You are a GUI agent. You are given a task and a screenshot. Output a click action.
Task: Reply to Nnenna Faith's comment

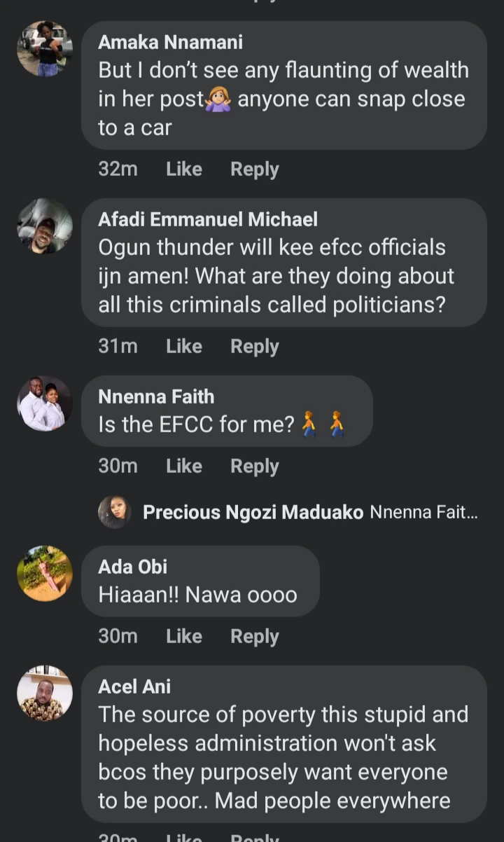[255, 467]
